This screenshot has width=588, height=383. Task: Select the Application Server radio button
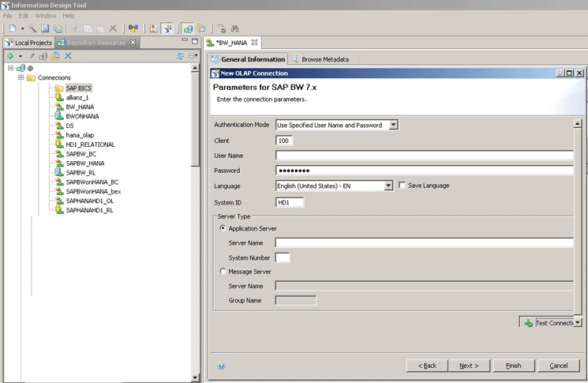click(x=223, y=227)
